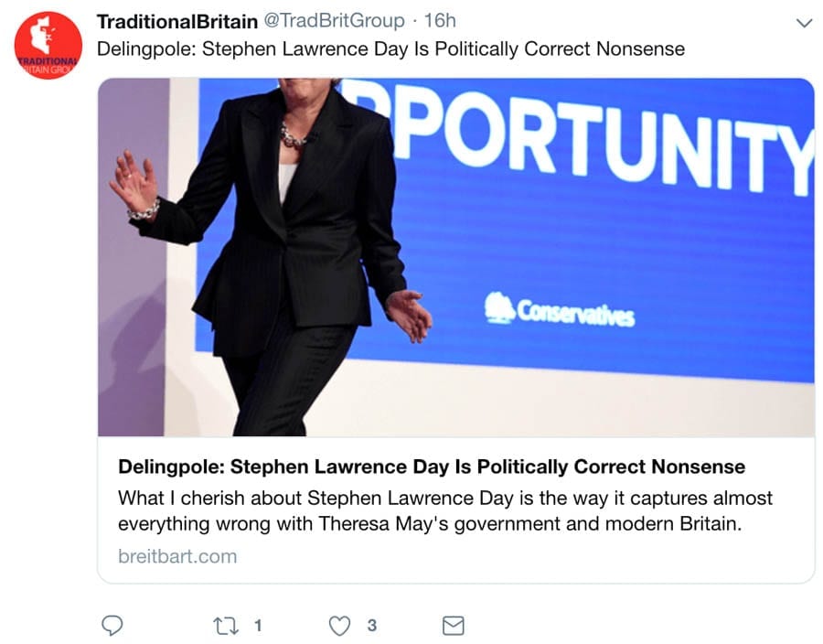
Task: Click the Conservatives tree logo in image
Action: [x=498, y=308]
